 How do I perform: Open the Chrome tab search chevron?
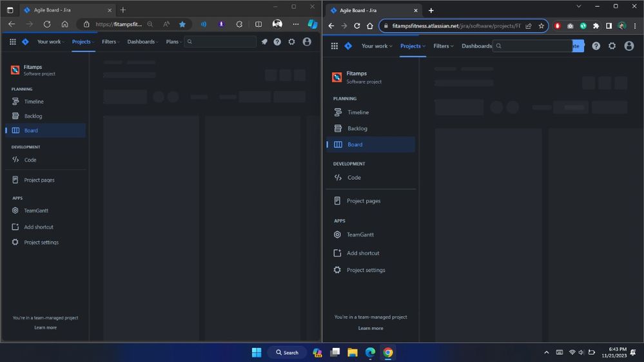tap(579, 6)
